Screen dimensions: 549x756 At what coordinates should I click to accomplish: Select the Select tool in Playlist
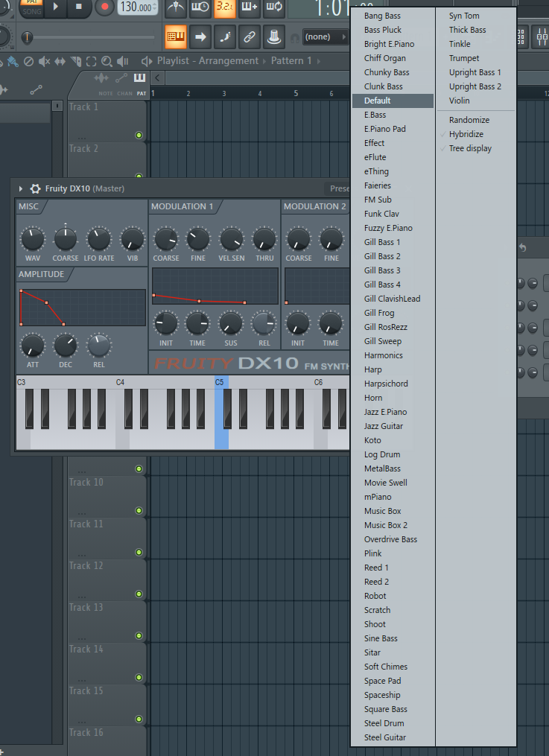pos(91,61)
